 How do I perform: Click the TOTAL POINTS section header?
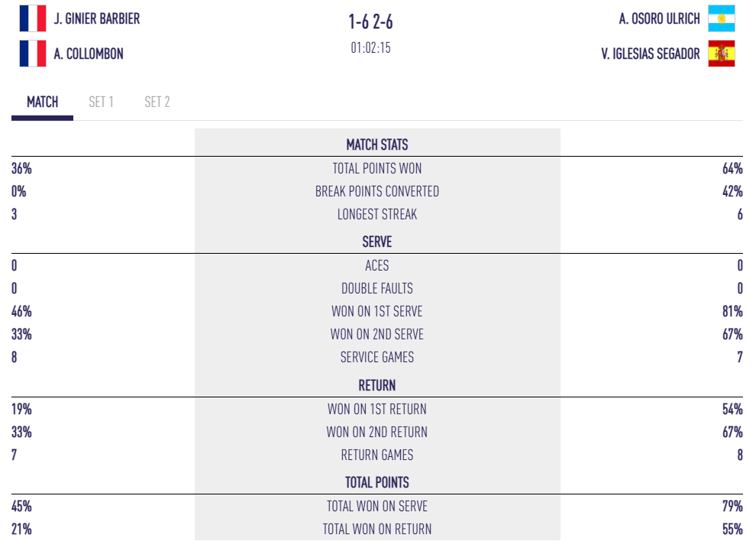pyautogui.click(x=376, y=482)
